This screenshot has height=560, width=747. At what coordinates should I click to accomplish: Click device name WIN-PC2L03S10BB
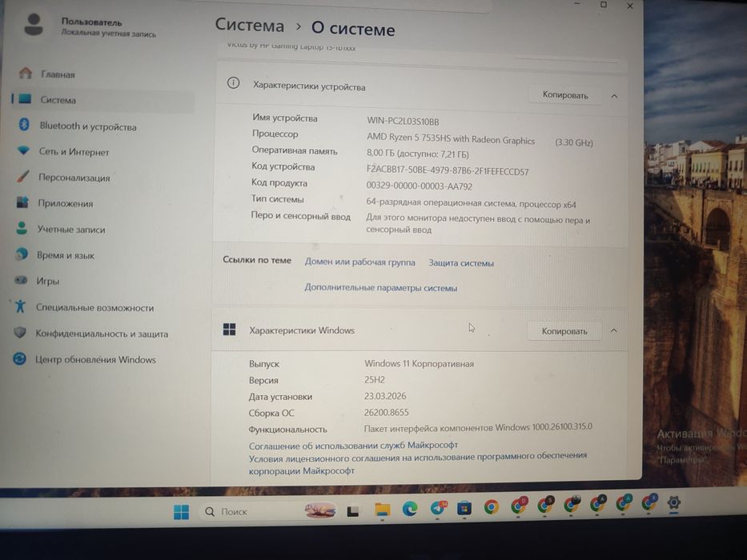coord(403,122)
